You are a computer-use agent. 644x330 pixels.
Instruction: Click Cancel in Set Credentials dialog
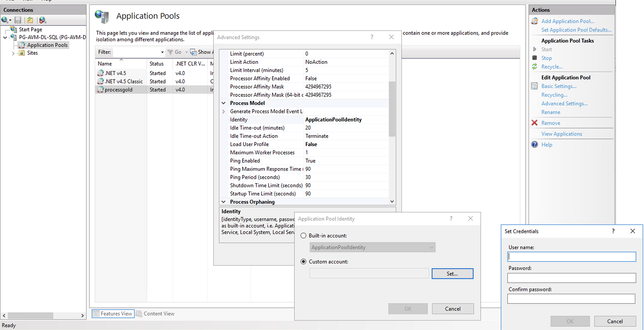615,321
